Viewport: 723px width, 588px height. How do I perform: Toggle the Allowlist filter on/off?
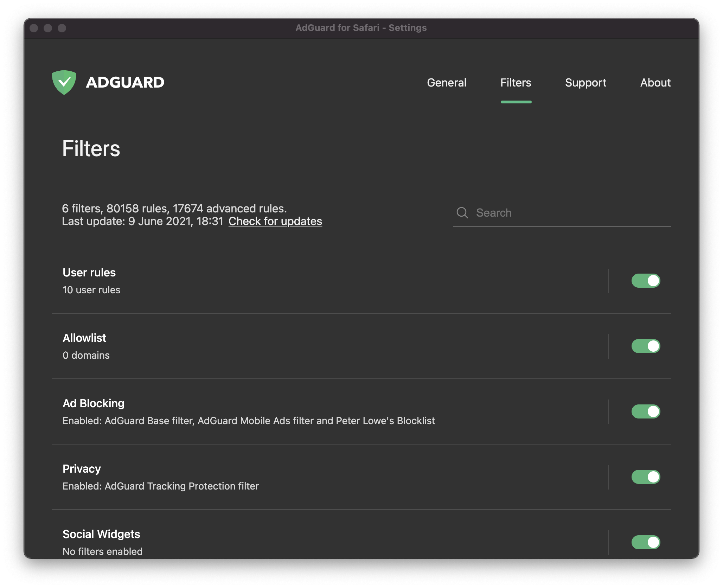point(646,346)
